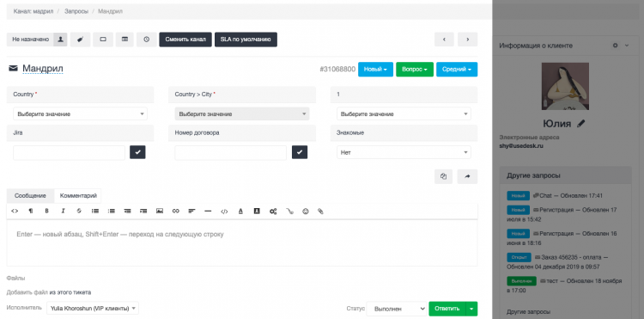The height and width of the screenshot is (319, 644).
Task: Attach file with paperclip icon
Action: [321, 212]
